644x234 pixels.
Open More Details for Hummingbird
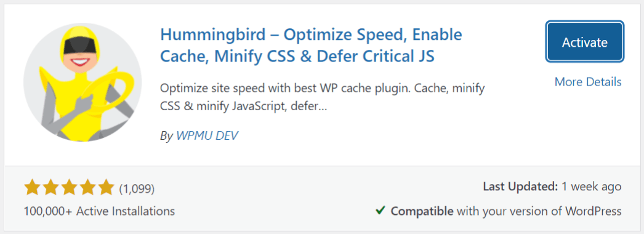(588, 82)
